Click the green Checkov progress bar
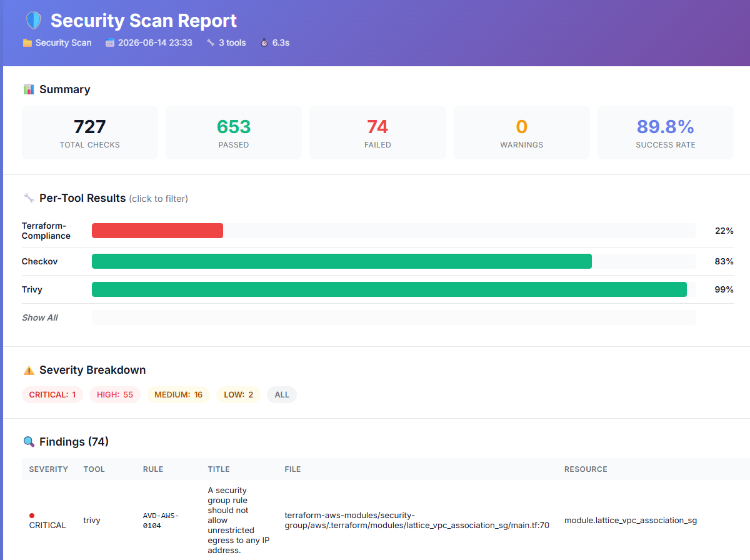This screenshot has height=560, width=750. point(342,261)
